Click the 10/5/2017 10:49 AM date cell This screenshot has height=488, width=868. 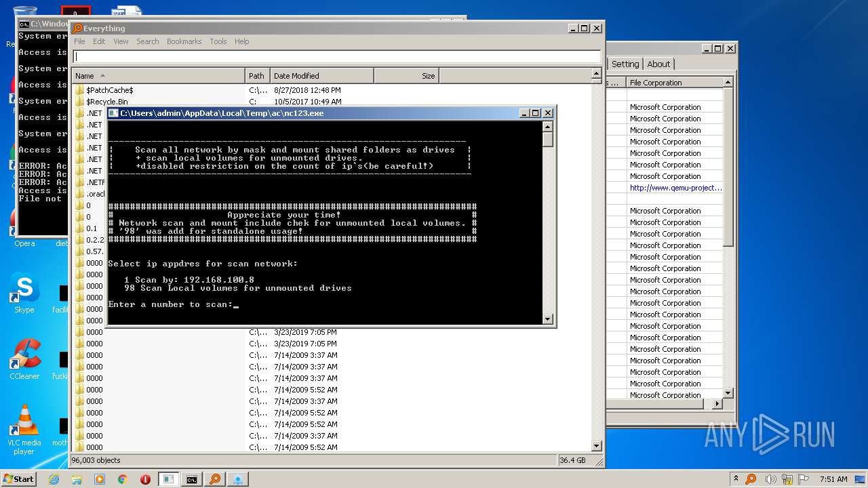tap(307, 102)
